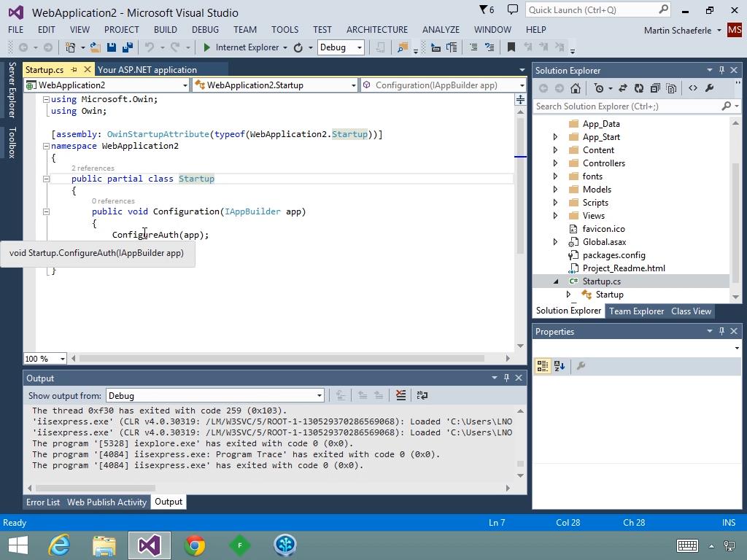The height and width of the screenshot is (560, 747).
Task: Open the 100 % zoom dropdown
Action: point(45,359)
